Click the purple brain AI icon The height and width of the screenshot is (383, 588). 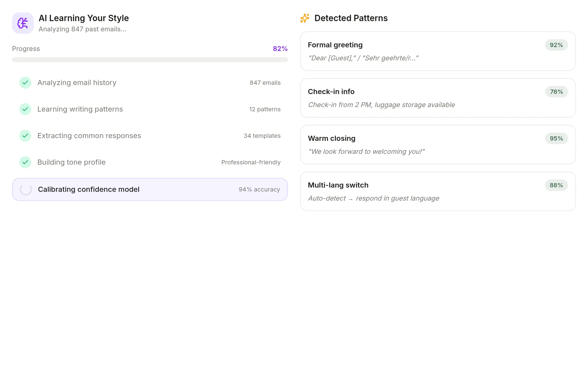23,23
